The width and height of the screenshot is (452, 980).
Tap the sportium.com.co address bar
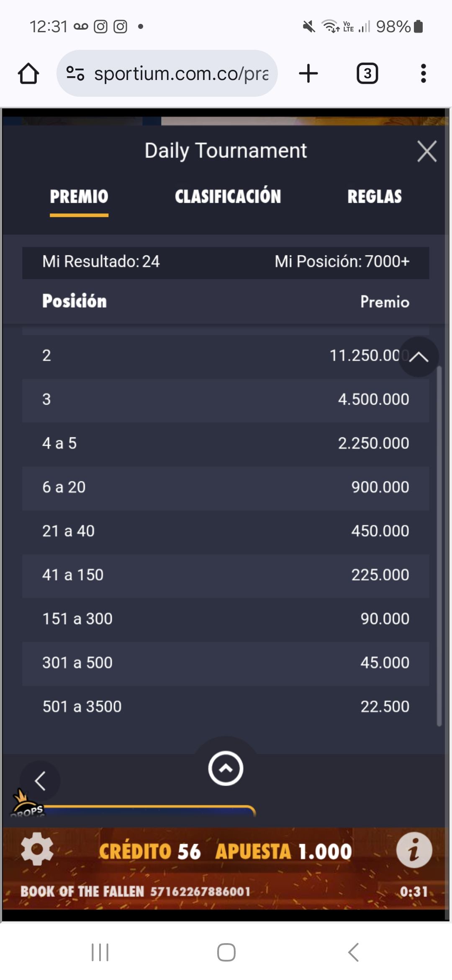tap(180, 74)
